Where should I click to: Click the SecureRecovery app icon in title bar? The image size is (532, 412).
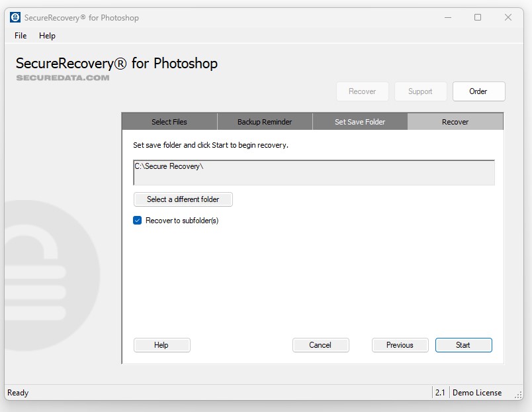[x=16, y=18]
